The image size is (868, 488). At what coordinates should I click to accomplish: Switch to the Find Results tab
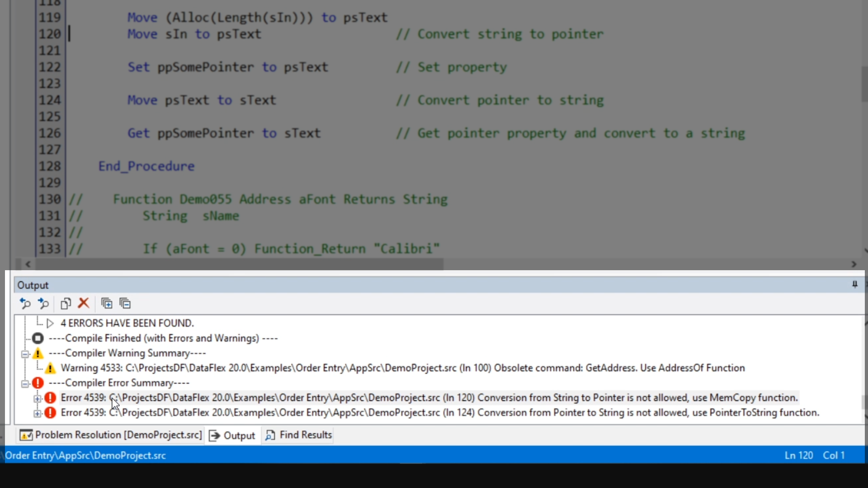pos(299,435)
